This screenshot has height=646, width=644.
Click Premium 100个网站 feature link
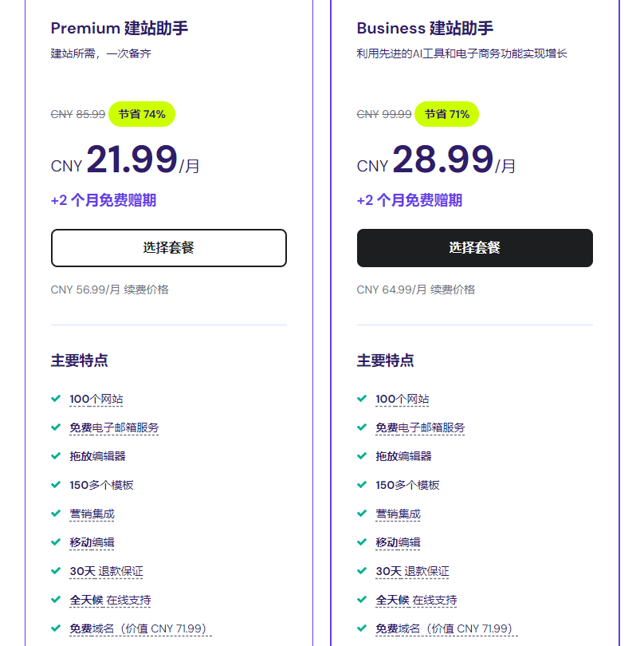(96, 399)
